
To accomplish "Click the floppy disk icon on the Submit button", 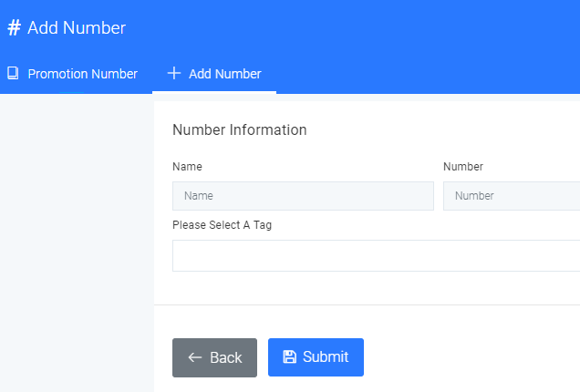I will coord(290,356).
